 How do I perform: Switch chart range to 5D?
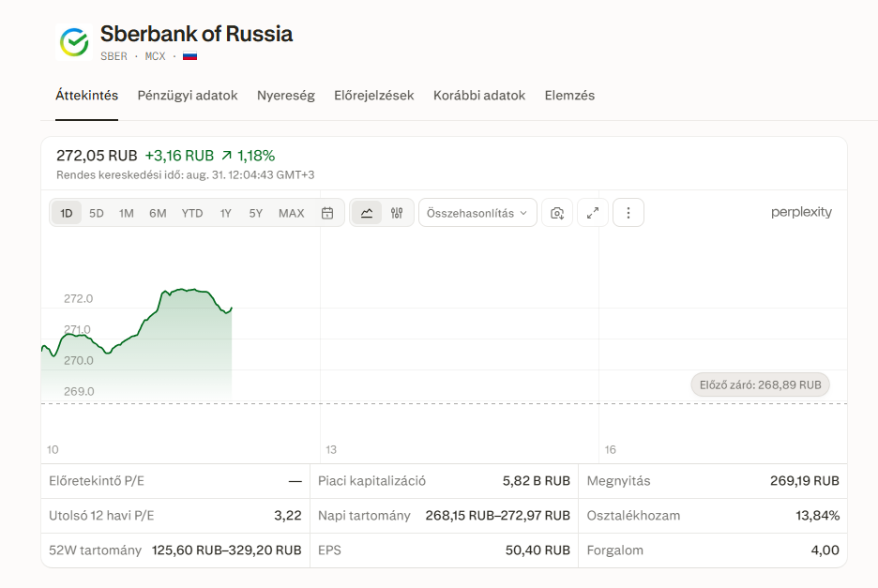tap(97, 214)
